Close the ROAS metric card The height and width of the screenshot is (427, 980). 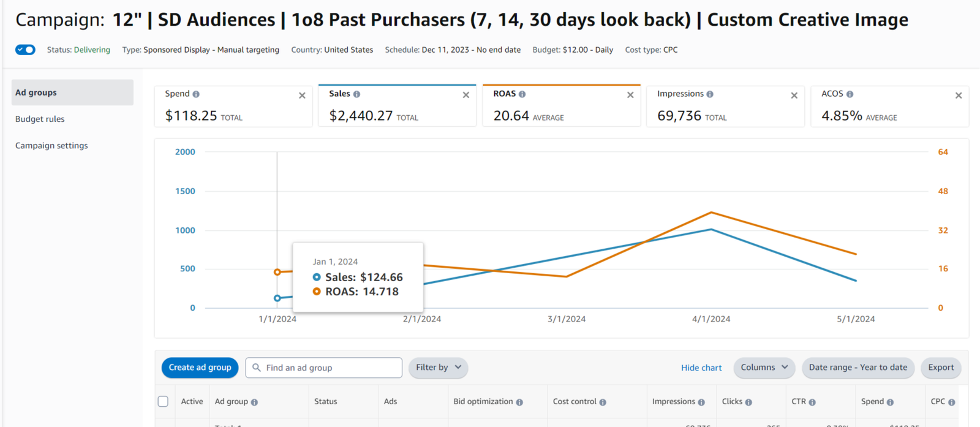click(x=630, y=95)
